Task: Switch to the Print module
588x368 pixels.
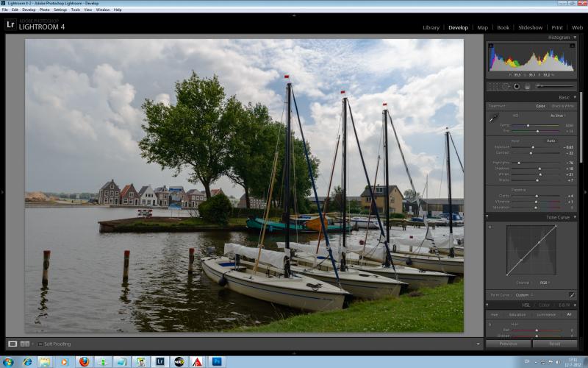Action: (557, 27)
